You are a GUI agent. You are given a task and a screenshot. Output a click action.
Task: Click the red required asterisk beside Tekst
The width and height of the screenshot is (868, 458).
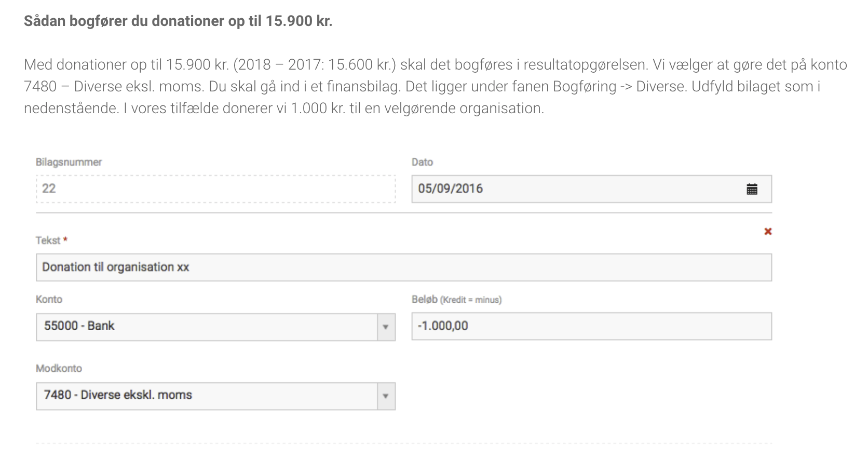coord(65,239)
